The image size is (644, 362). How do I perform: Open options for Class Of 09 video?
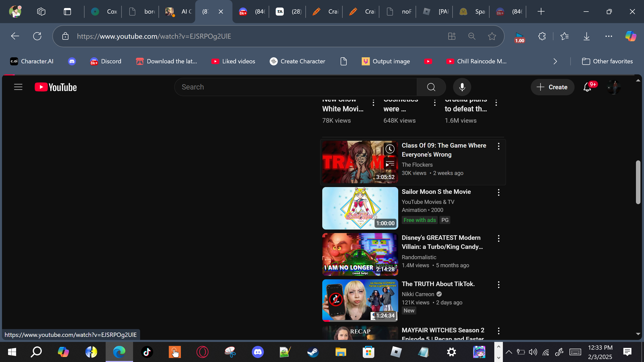pos(499,146)
